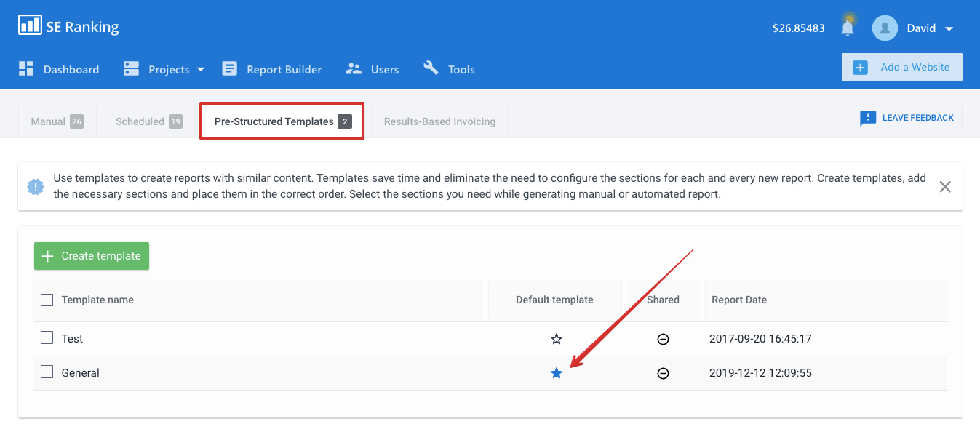980x440 pixels.
Task: Open the Test template name
Action: click(x=72, y=339)
